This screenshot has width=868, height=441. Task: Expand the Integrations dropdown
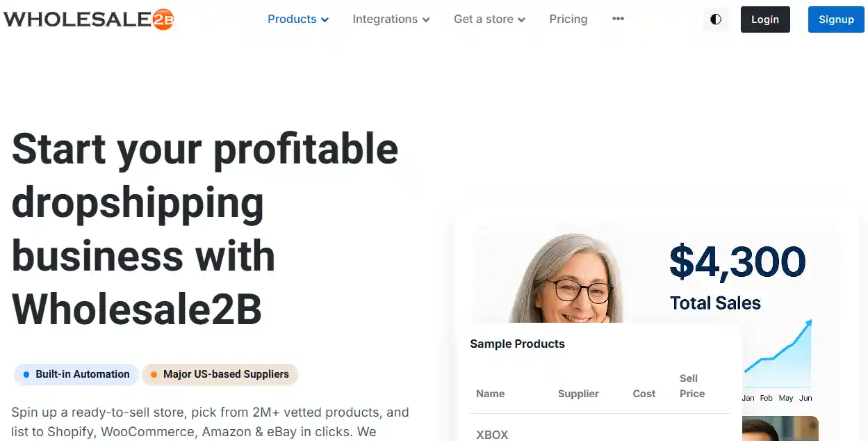385,19
